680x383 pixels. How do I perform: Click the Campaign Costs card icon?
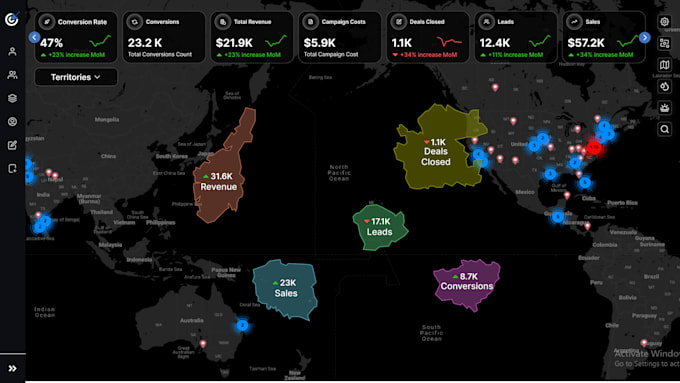point(311,22)
